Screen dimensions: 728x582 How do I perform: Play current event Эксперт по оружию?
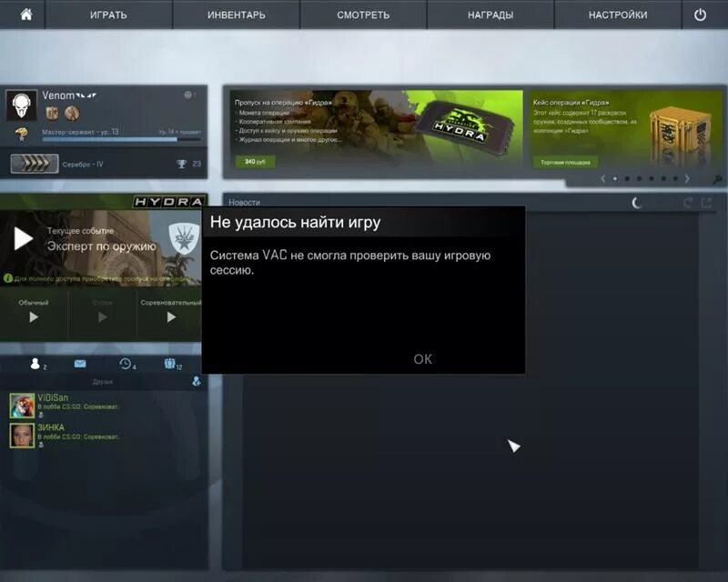pyautogui.click(x=24, y=238)
